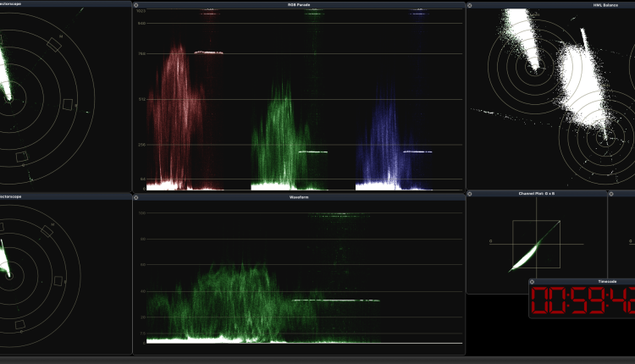Close the RGB Parade scope panel
The height and width of the screenshot is (364, 635).
pos(136,5)
